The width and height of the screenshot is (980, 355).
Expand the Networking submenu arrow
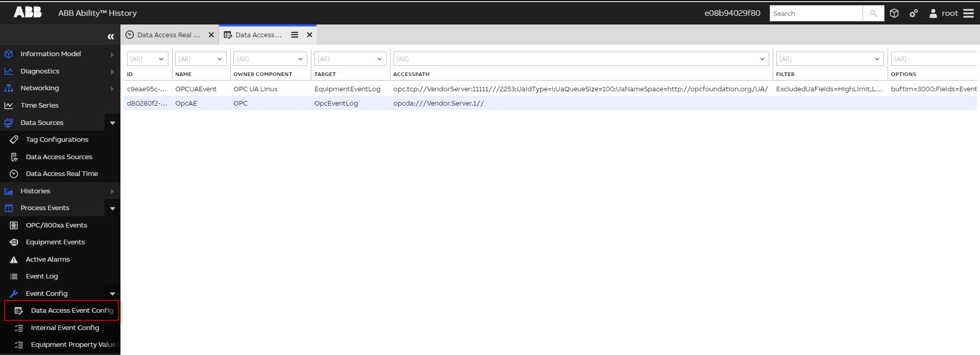[112, 88]
